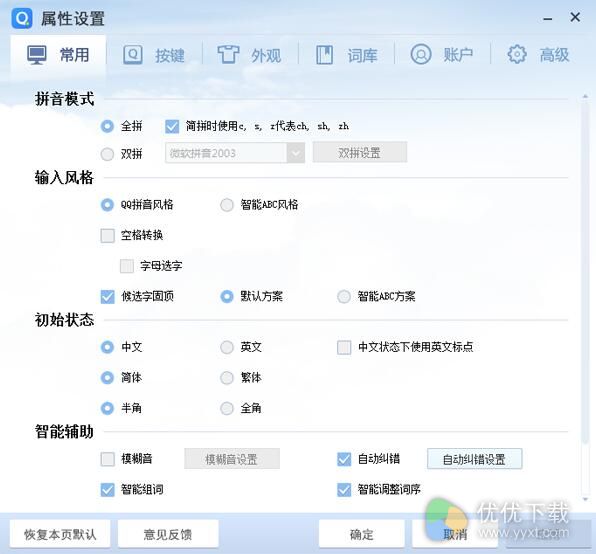
Task: Minimize the 属性设置 window
Action: 548,18
